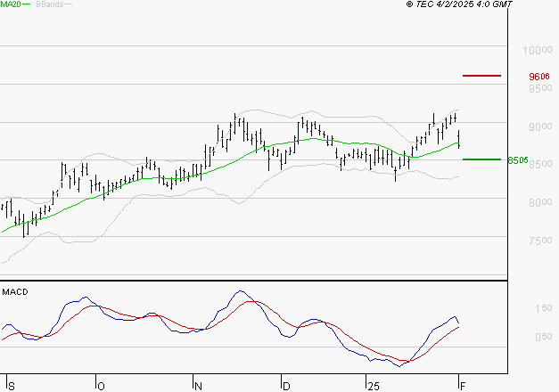Click the N month marker on time axis

click(198, 387)
